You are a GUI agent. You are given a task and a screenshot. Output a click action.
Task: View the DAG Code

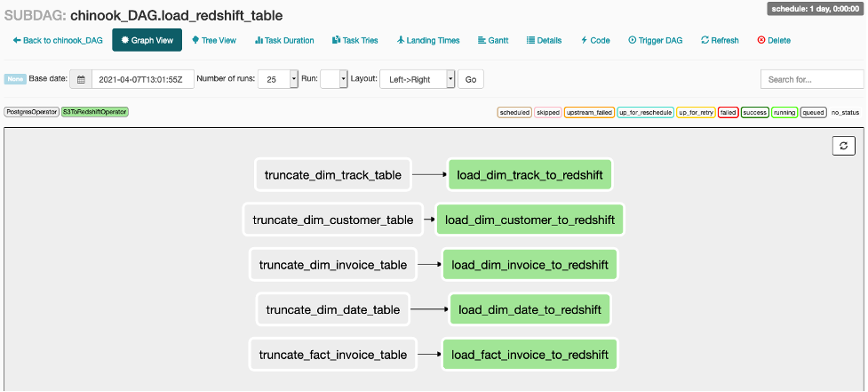(595, 40)
